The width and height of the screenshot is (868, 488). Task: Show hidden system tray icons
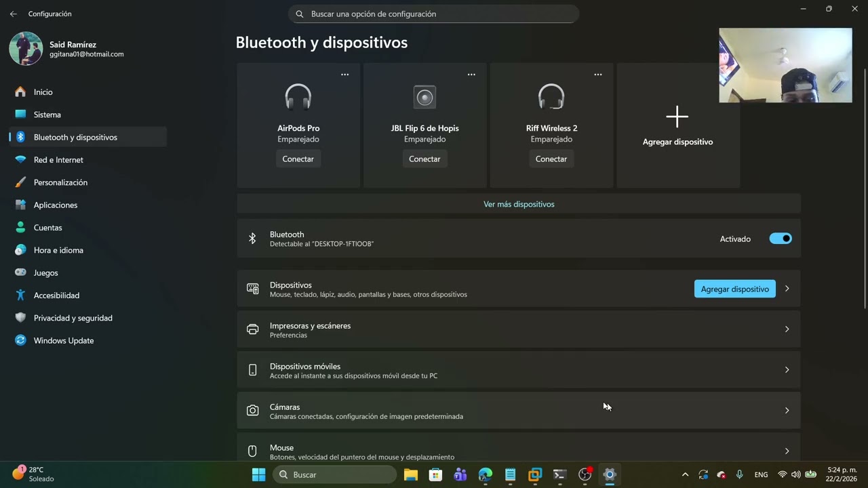pyautogui.click(x=685, y=474)
